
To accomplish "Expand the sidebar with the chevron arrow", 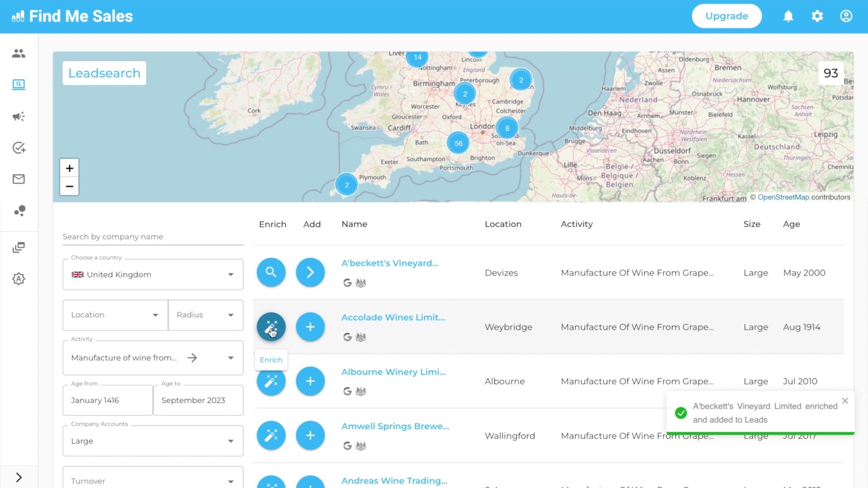I will tap(19, 477).
